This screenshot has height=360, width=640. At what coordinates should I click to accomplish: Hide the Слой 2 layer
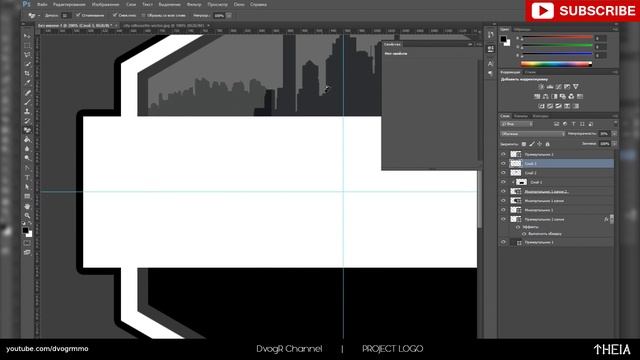[x=503, y=173]
